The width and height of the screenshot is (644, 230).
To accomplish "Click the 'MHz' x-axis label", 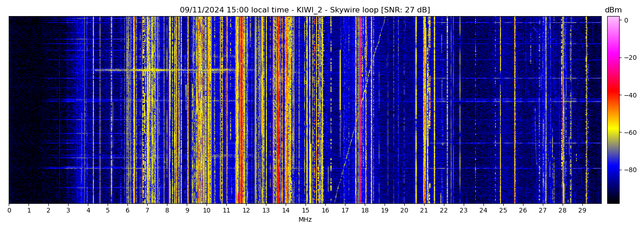I will (305, 220).
